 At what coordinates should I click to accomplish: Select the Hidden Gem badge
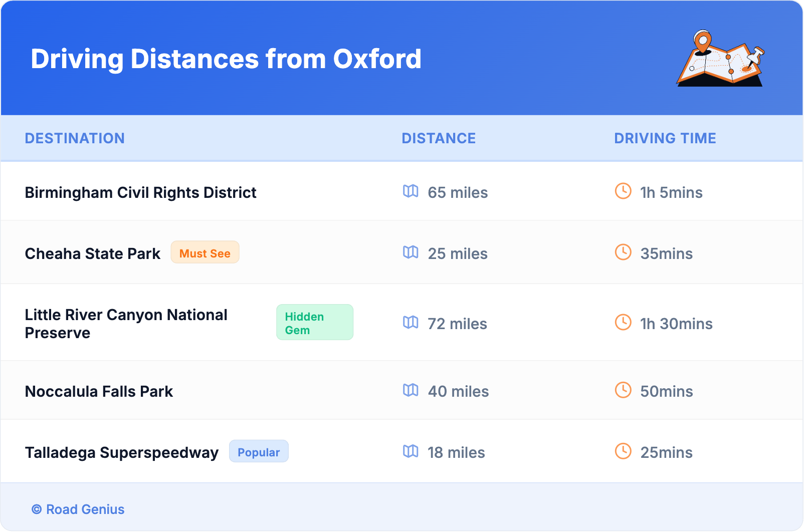(314, 323)
